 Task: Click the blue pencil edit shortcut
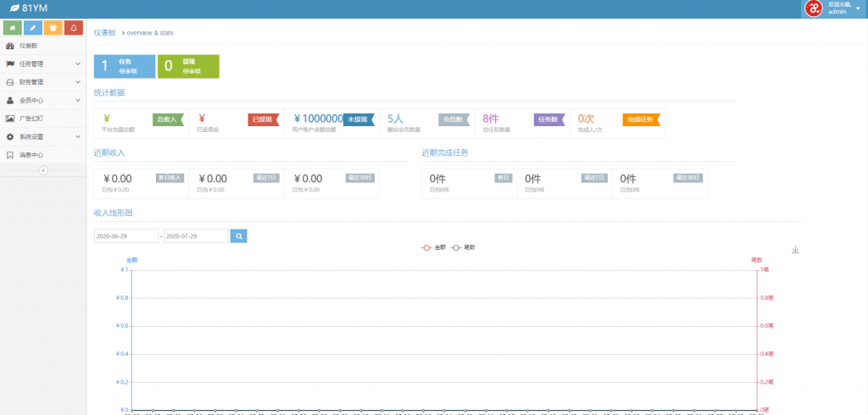pos(33,28)
